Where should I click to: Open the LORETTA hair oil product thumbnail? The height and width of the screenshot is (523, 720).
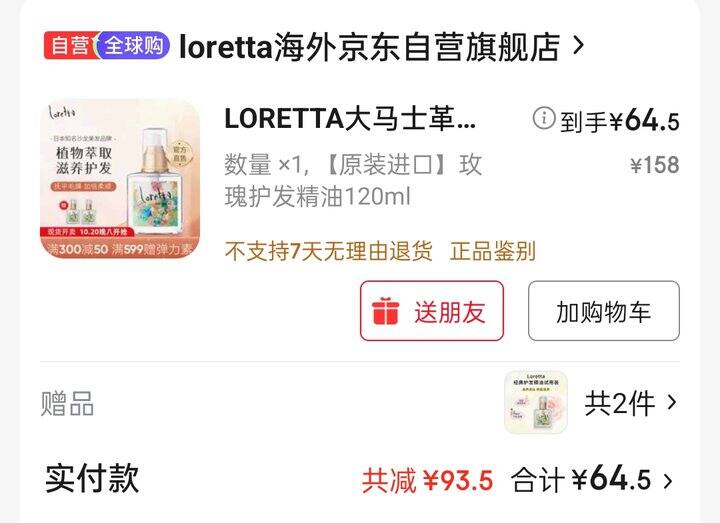(120, 179)
